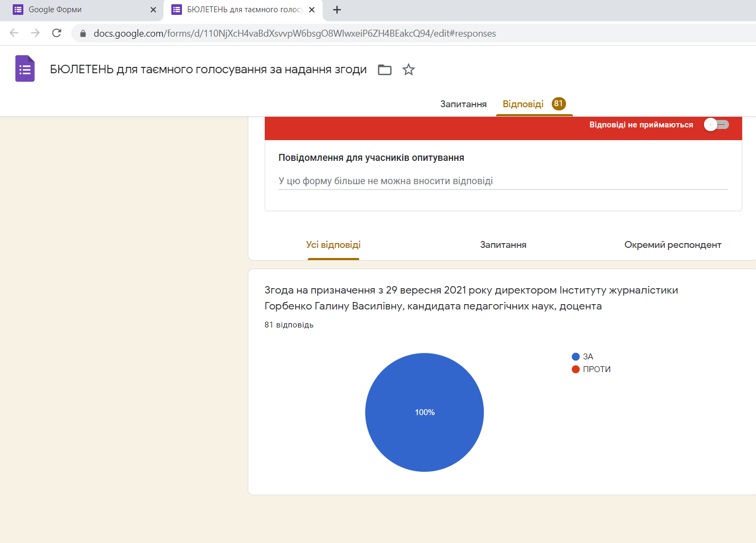Close the Google Форми tab

153,10
